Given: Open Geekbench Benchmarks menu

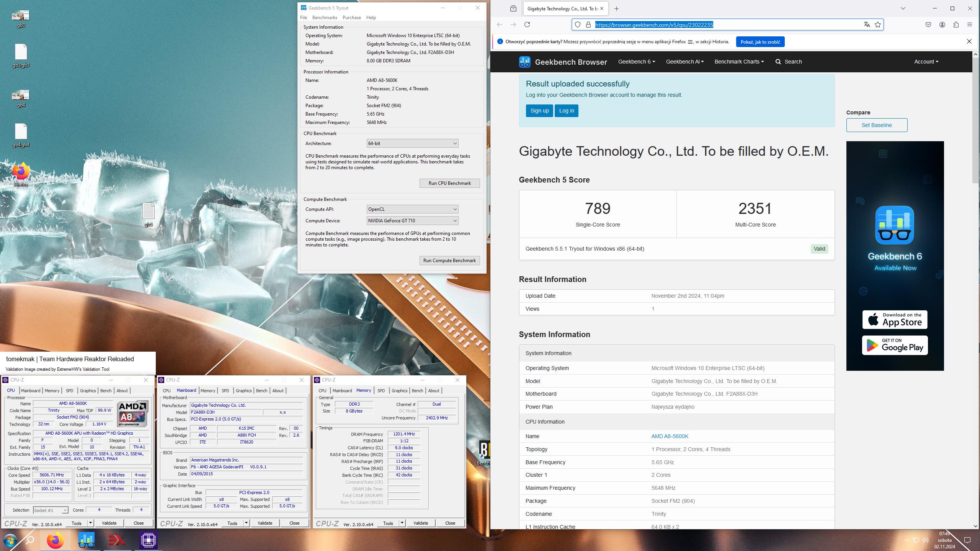Looking at the screenshot, I should [x=325, y=17].
